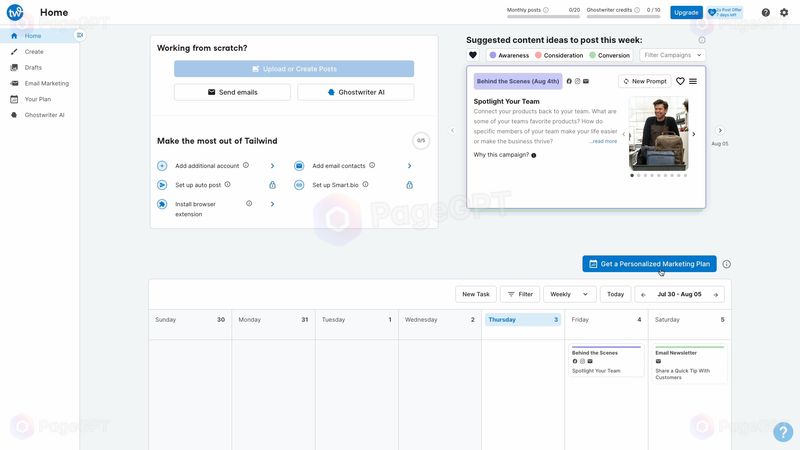Click the Install browser extension icon
The height and width of the screenshot is (450, 800).
point(162,204)
